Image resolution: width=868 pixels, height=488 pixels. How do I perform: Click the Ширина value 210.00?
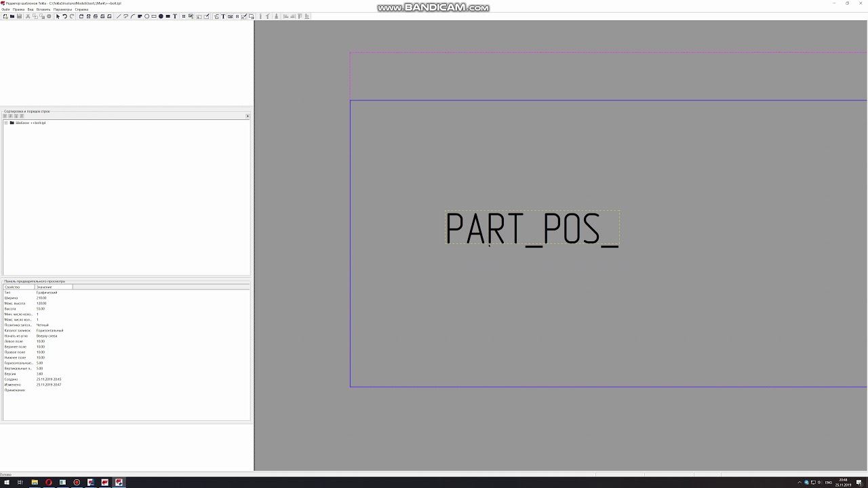41,298
